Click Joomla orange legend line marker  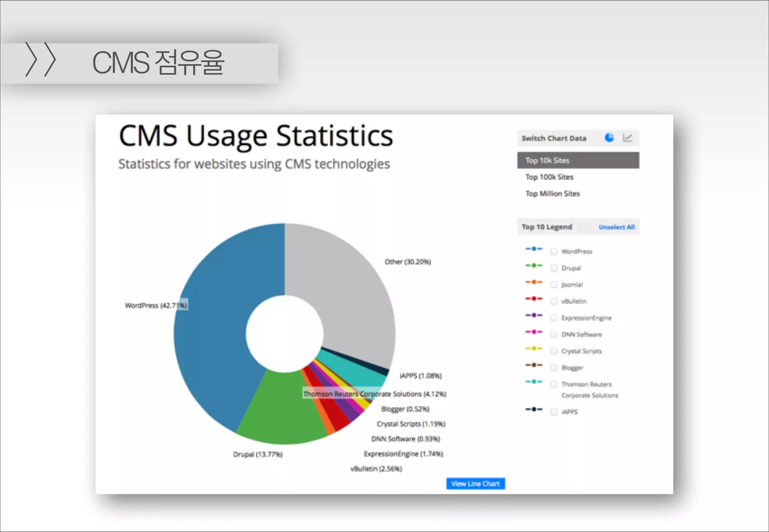[534, 282]
